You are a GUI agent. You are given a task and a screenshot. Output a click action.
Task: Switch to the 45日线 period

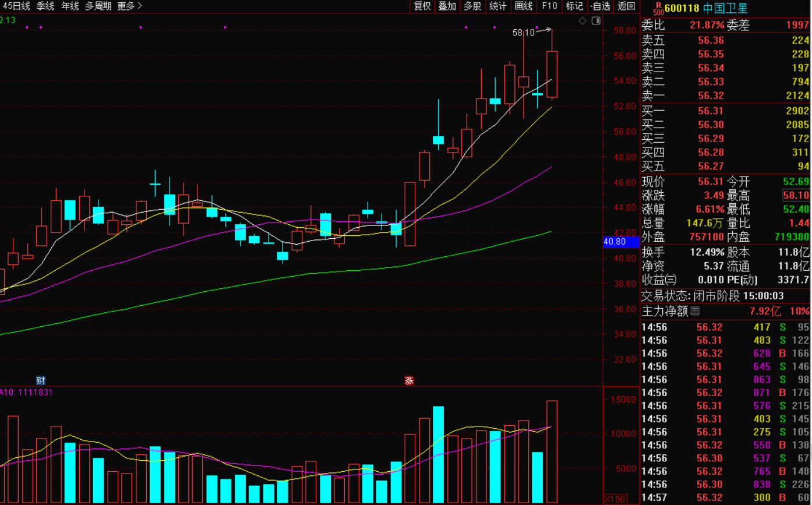pos(16,6)
